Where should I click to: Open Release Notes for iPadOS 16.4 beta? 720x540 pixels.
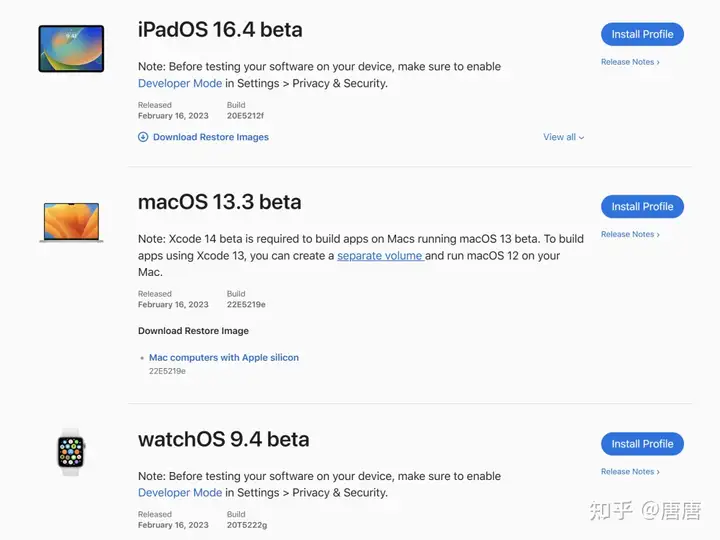(x=630, y=62)
